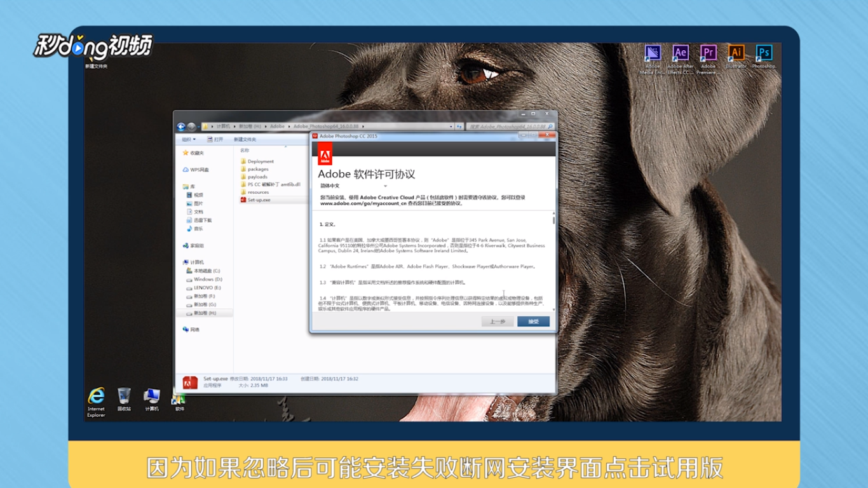The height and width of the screenshot is (488, 868).
Task: Select the payloads folder
Action: [254, 177]
